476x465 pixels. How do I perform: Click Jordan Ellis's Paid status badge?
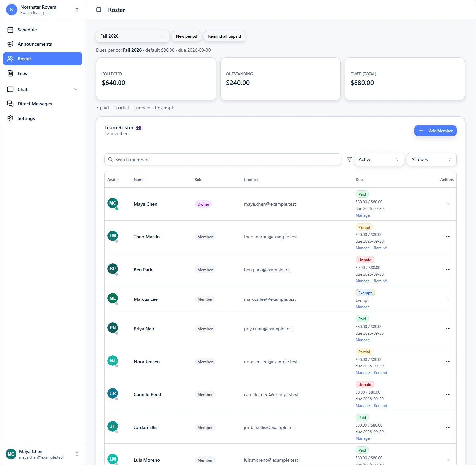point(362,418)
